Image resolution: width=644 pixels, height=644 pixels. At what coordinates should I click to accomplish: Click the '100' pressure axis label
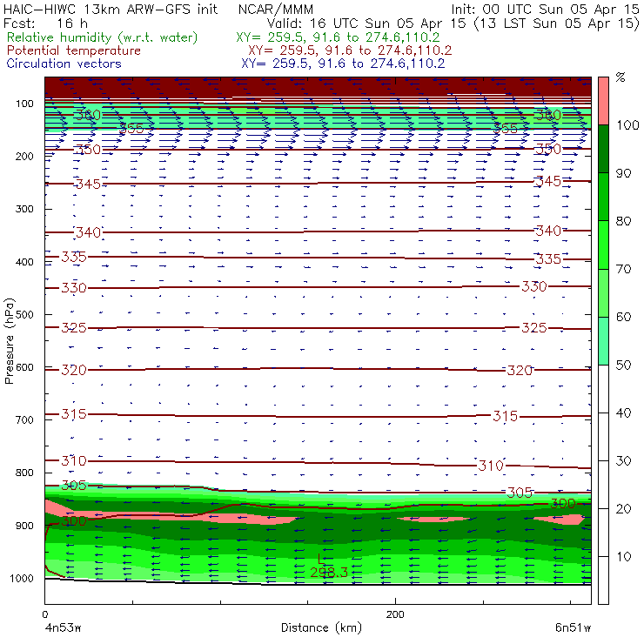[24, 104]
